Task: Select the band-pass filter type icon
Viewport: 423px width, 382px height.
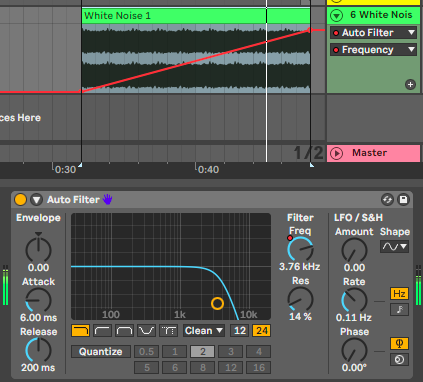Action: tap(124, 331)
